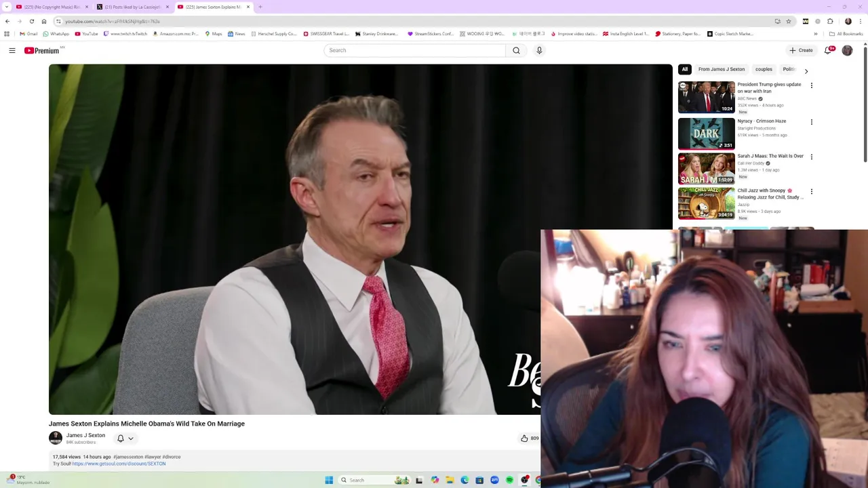Click the President Trump gives update title
868x488 pixels.
click(x=769, y=87)
